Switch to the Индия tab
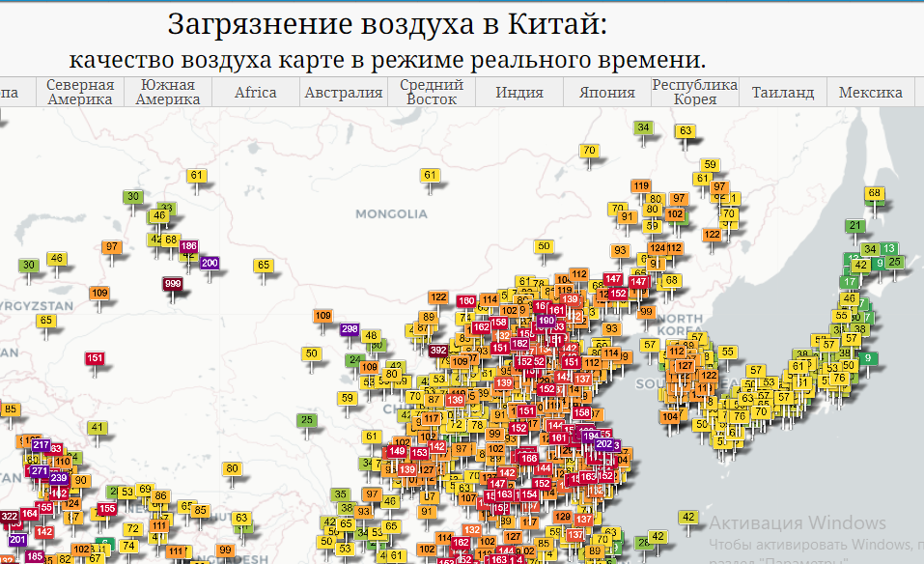The width and height of the screenshot is (924, 564). click(519, 93)
